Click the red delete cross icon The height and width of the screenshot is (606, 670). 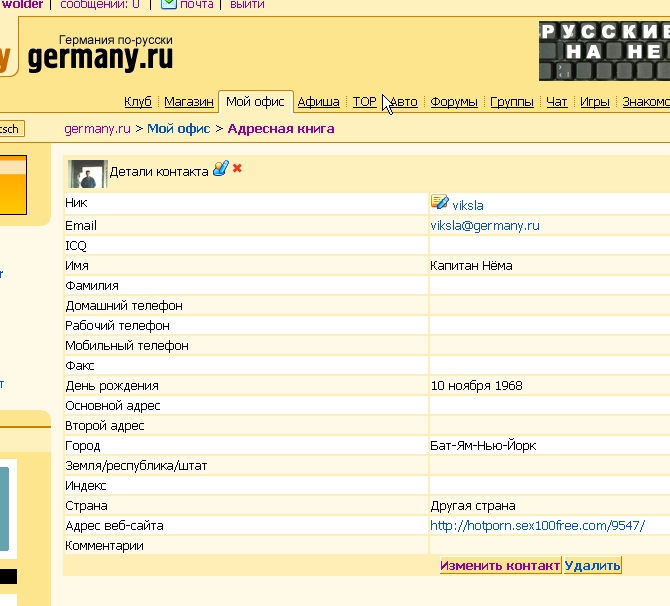[237, 168]
